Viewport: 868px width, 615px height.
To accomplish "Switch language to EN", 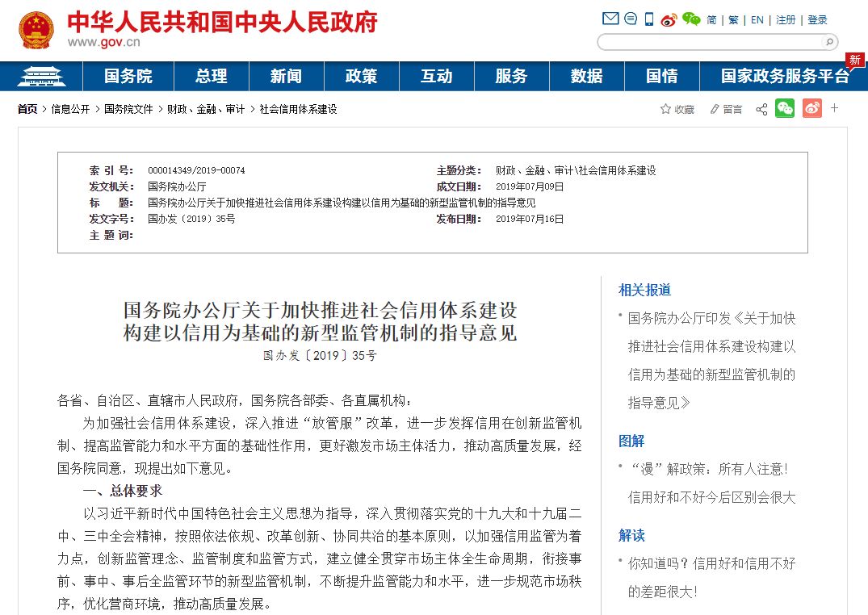I will tap(757, 20).
